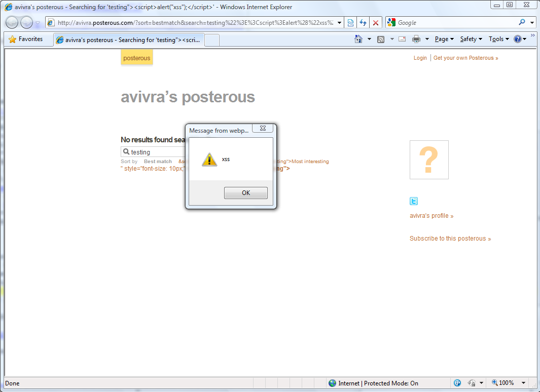Click the question mark profile thumbnail

tap(429, 160)
